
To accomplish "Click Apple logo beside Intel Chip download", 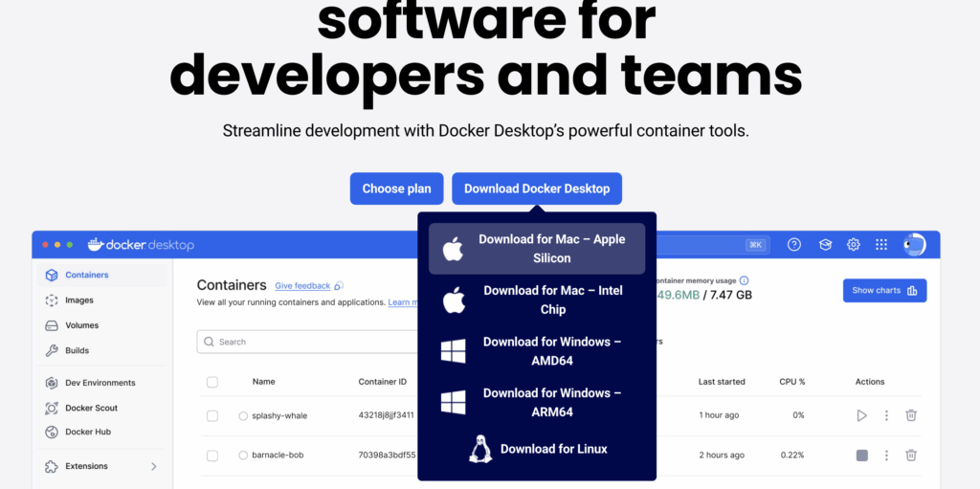I will point(453,300).
